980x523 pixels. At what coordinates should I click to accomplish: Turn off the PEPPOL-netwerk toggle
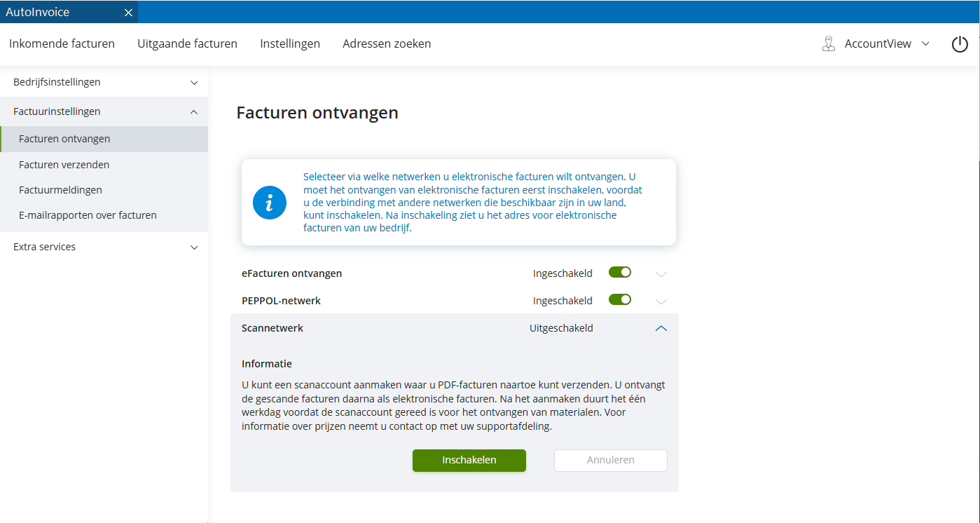pyautogui.click(x=620, y=300)
